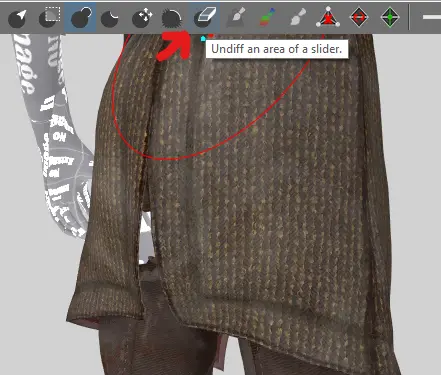Screen dimensions: 441x375
Task: Enable the Smooth brush tool
Action: point(172,18)
